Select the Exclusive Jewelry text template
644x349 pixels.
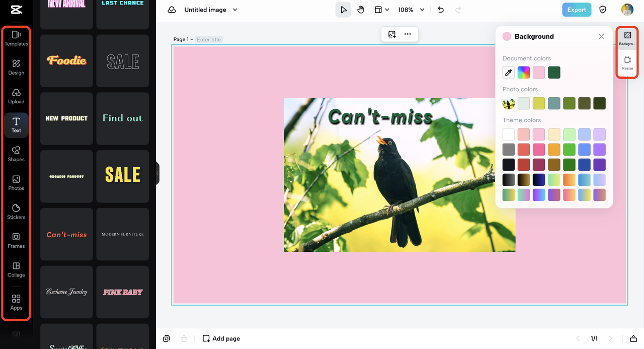(x=66, y=292)
